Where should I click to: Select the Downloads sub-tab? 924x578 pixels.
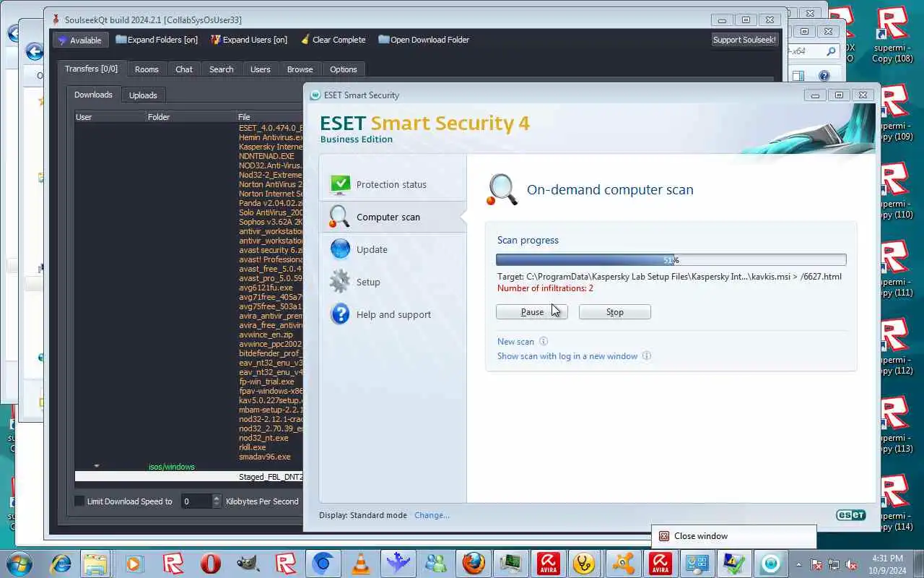[94, 95]
